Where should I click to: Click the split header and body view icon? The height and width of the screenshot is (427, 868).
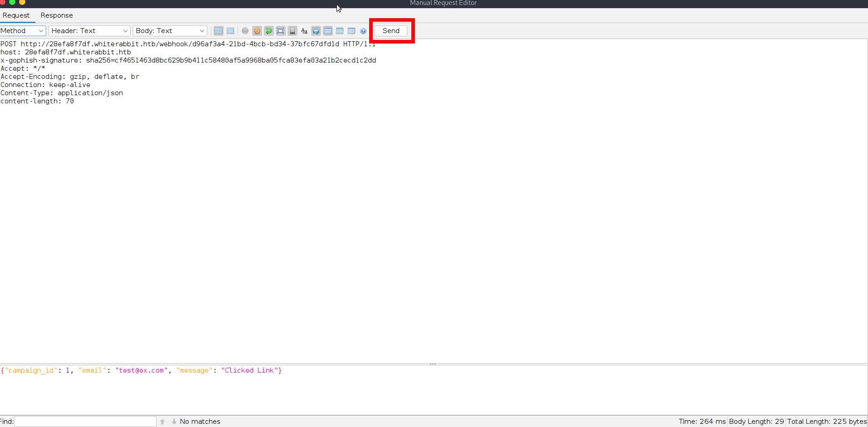click(219, 31)
